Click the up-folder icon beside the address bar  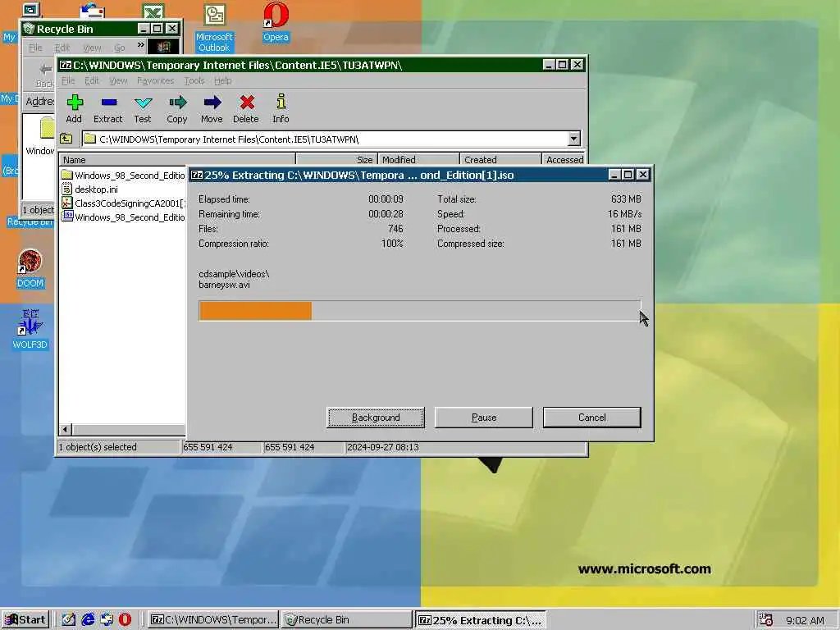tap(66, 139)
